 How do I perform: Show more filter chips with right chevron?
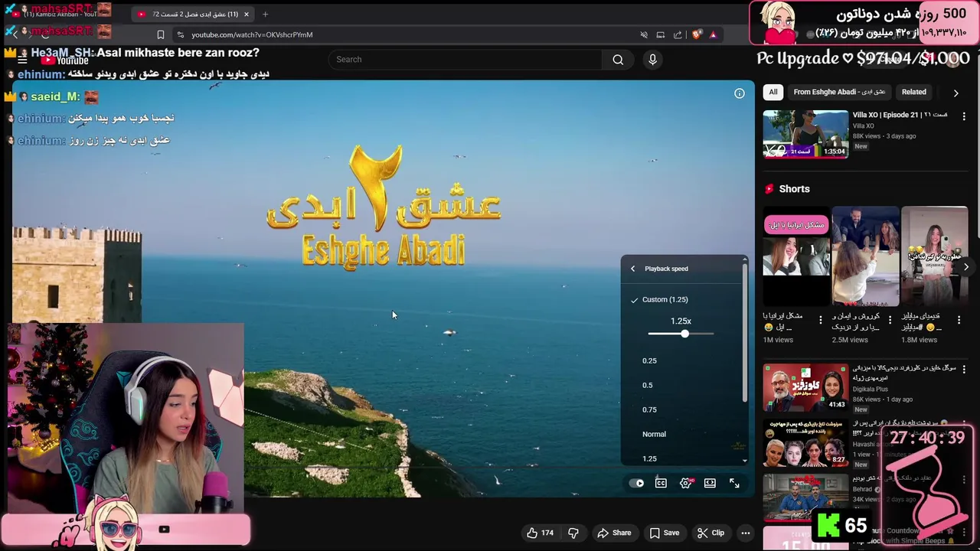[x=955, y=93]
